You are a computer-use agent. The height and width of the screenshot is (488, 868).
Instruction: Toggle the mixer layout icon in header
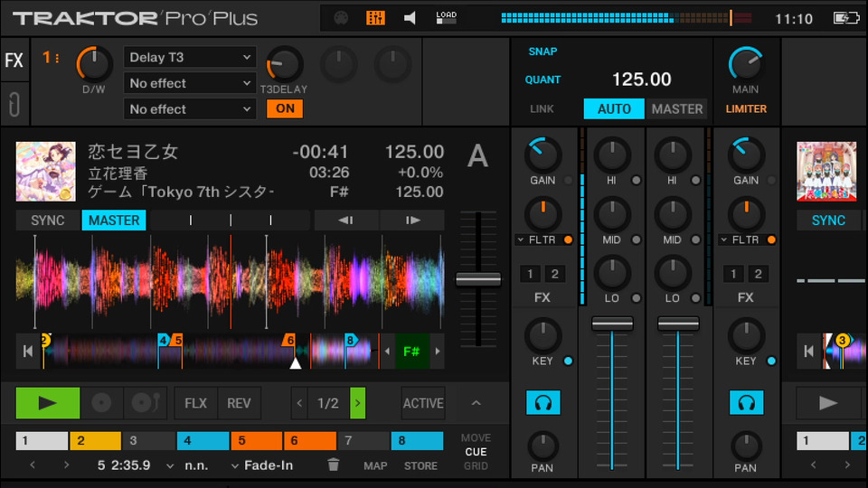tap(375, 18)
